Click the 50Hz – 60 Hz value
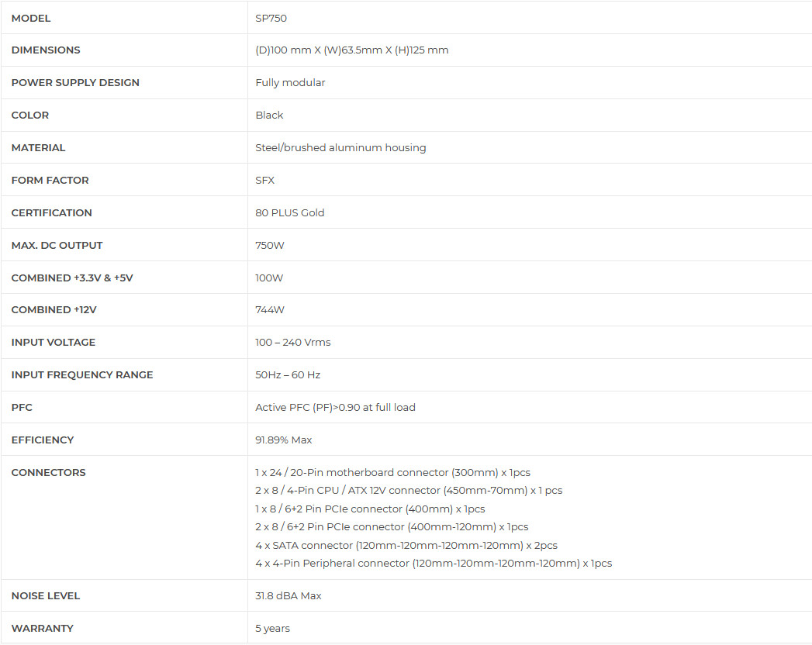 [288, 374]
